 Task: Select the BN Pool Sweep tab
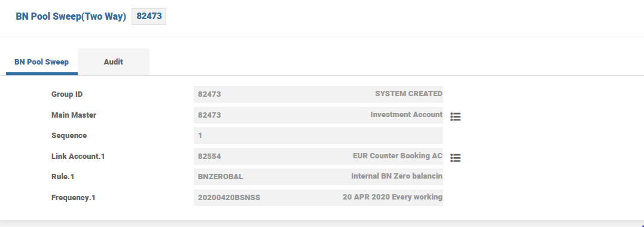[41, 62]
